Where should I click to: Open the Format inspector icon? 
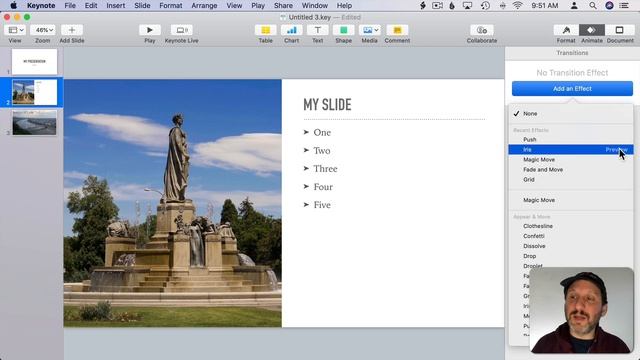point(566,30)
